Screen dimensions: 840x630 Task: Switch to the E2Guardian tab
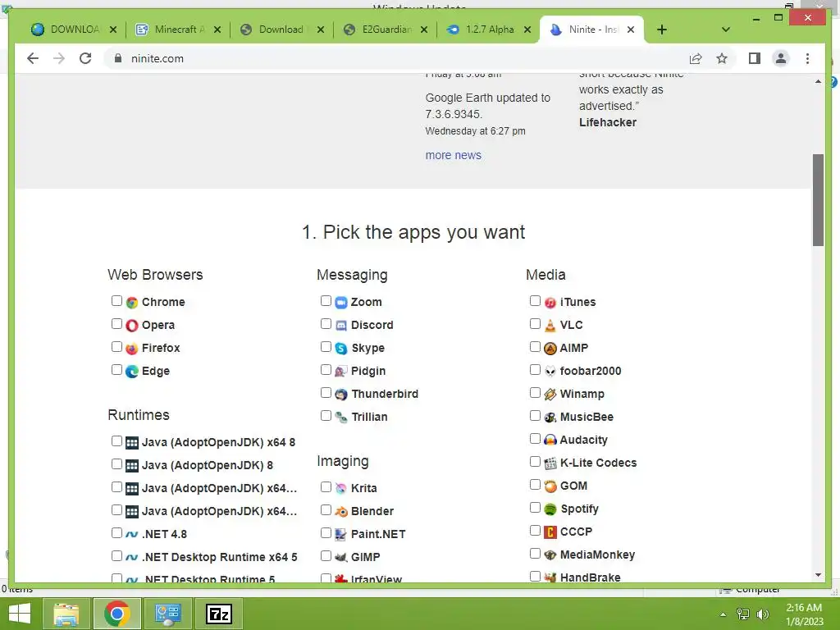pos(386,30)
